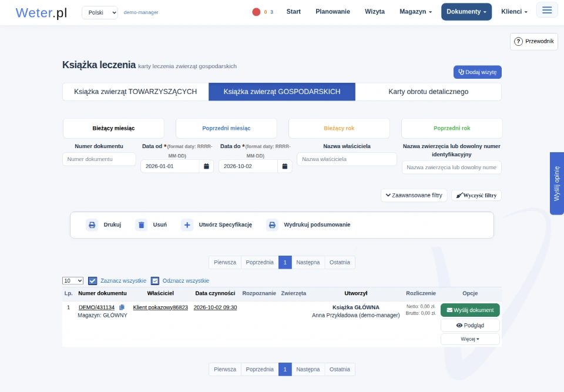
Task: Click the Wydrukuj podsumowanie printer icon
Action: click(x=272, y=225)
